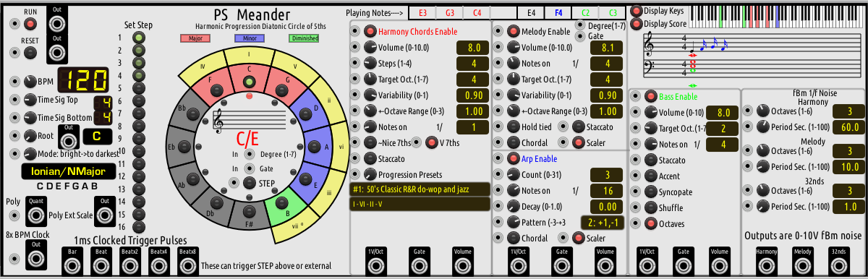
Task: Click the Progression Presets knob
Action: tap(370, 175)
